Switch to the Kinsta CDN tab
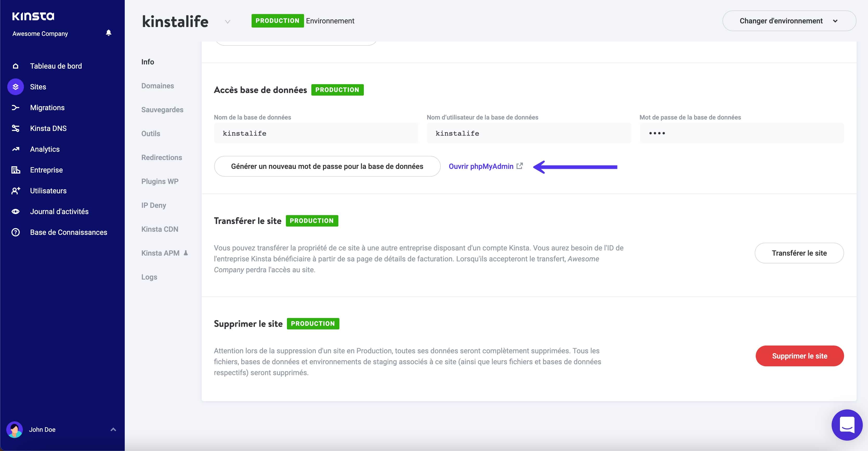Viewport: 868px width, 451px height. 160,229
